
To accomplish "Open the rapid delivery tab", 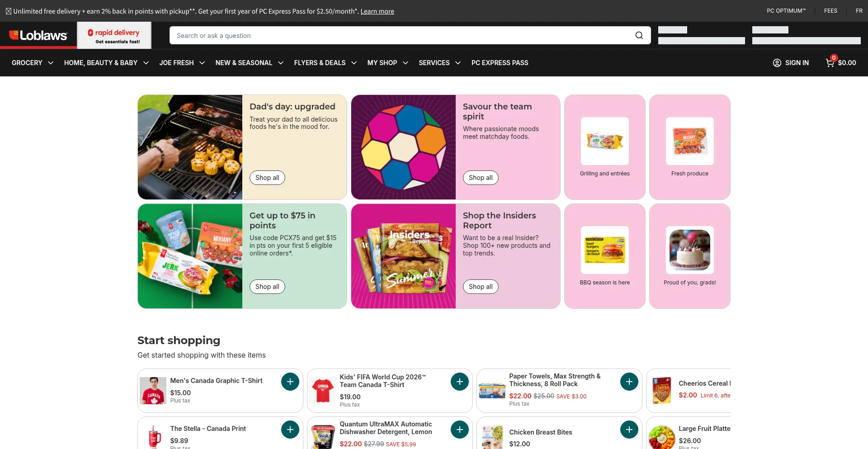I will coord(114,35).
